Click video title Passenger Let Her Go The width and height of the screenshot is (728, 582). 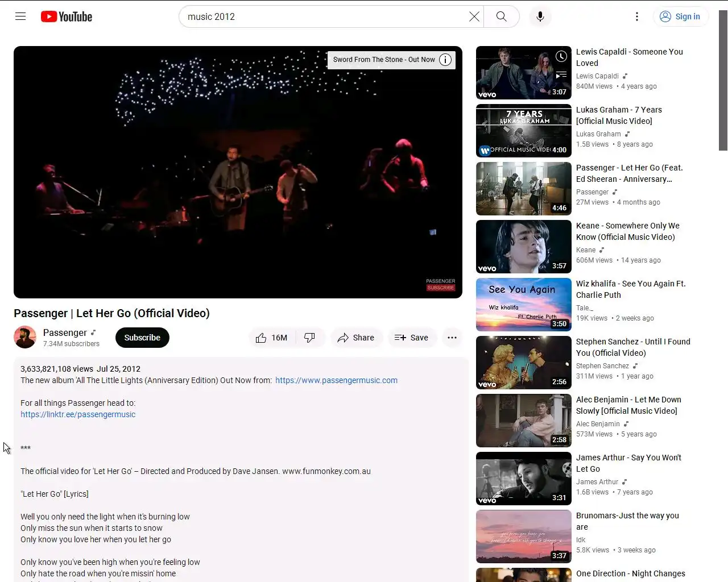coord(111,313)
